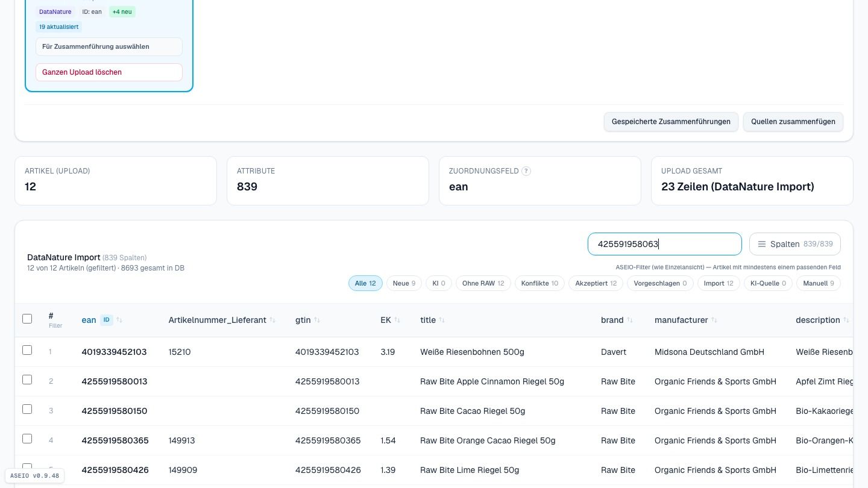Viewport: 868px width, 488px height.
Task: Select the Raw Bite Apple Cinnamon Riegel 50g cell
Action: tap(492, 381)
